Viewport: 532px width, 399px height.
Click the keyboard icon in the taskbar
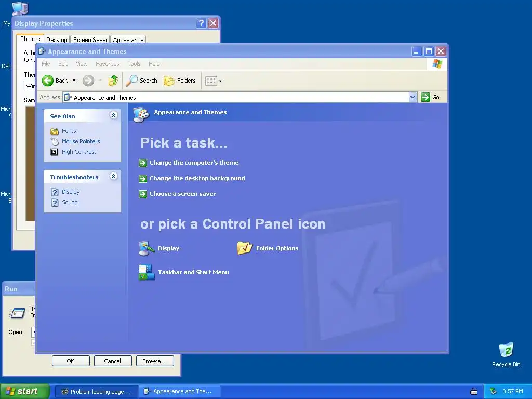(474, 392)
